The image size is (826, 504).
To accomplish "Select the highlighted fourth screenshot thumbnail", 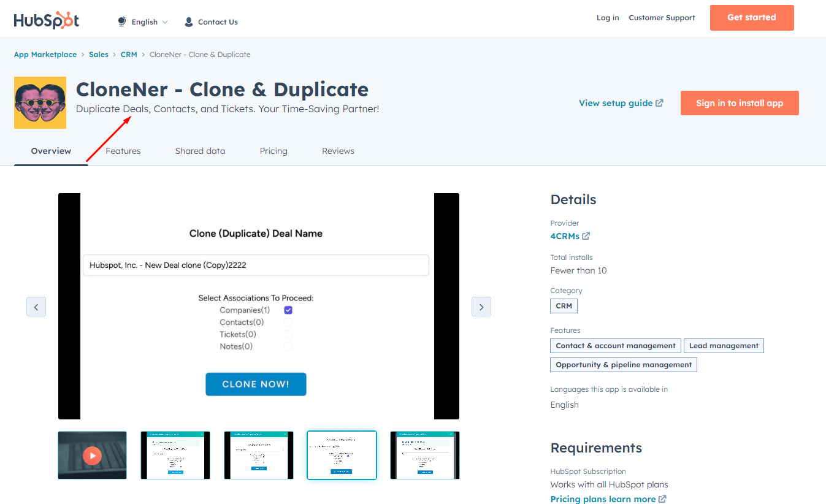I will 342,455.
